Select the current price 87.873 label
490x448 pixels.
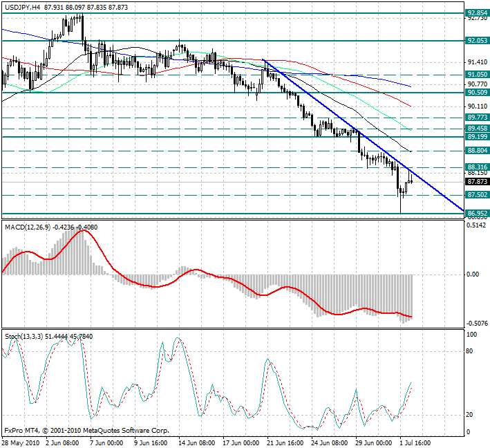click(x=478, y=182)
